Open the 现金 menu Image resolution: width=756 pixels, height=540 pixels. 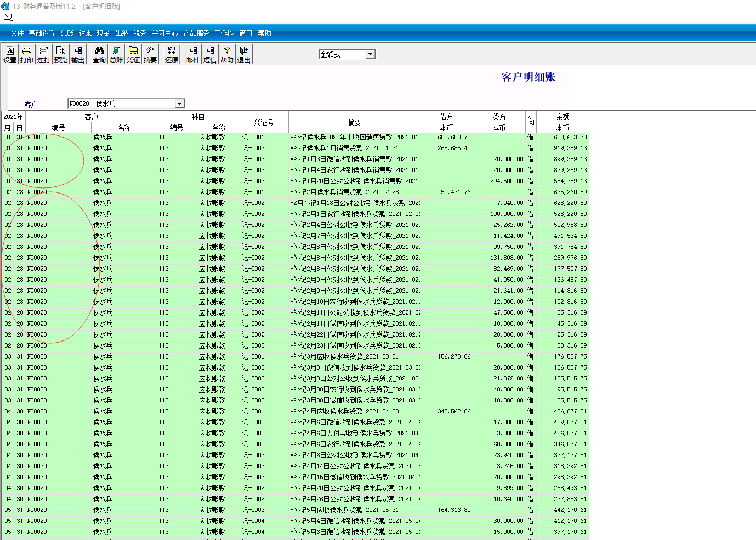tap(103, 33)
